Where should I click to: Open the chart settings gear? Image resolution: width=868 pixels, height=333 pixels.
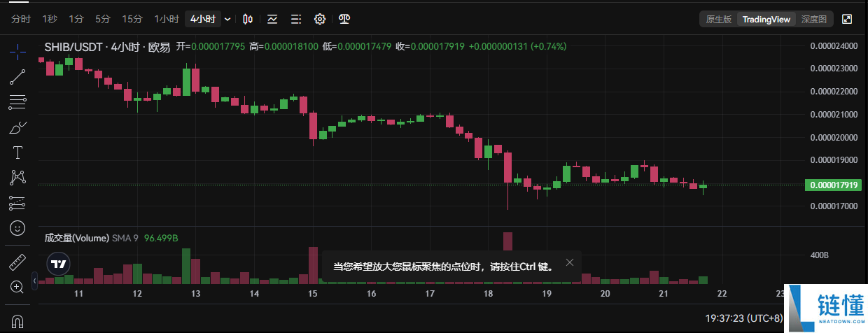[320, 19]
